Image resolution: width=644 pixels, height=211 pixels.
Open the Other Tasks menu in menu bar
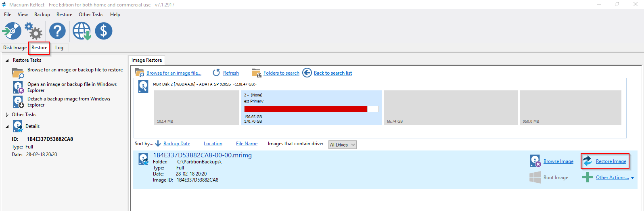[x=91, y=15]
